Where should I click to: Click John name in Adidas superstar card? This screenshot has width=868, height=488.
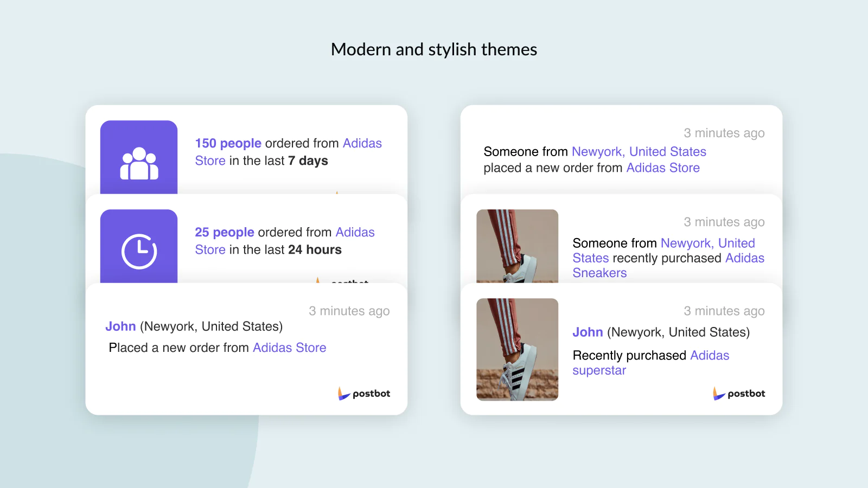[x=588, y=332]
